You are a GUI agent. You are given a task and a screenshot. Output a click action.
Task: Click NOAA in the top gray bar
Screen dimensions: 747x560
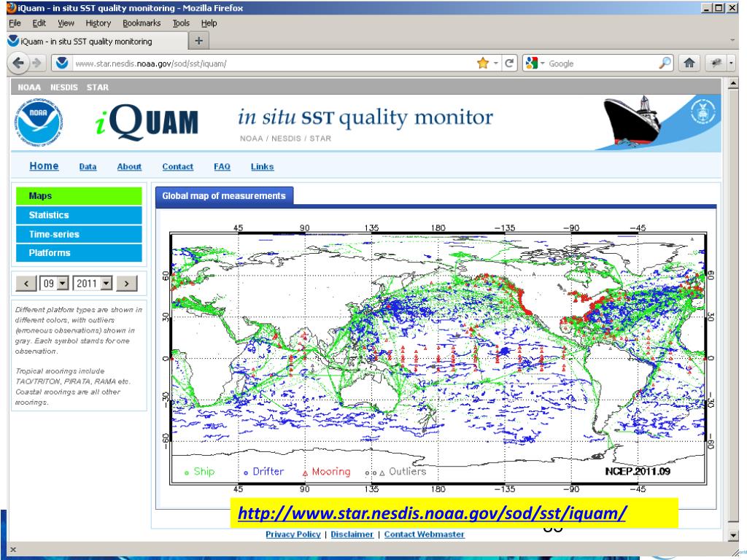point(29,87)
